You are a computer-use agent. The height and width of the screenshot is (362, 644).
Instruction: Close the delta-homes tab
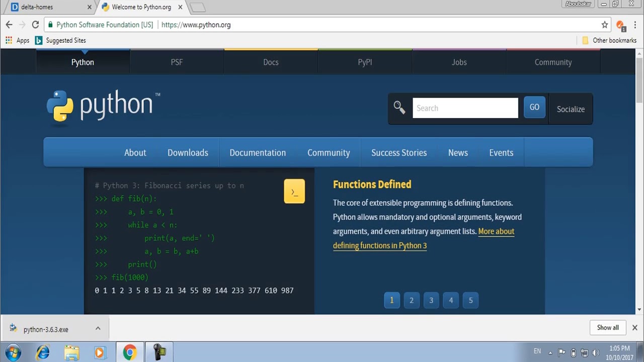(x=90, y=7)
